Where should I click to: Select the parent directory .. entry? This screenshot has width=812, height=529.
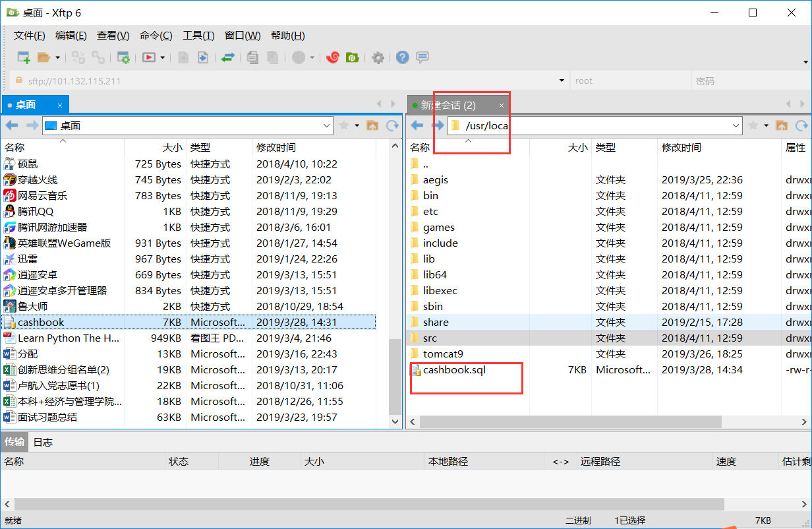tap(609, 164)
